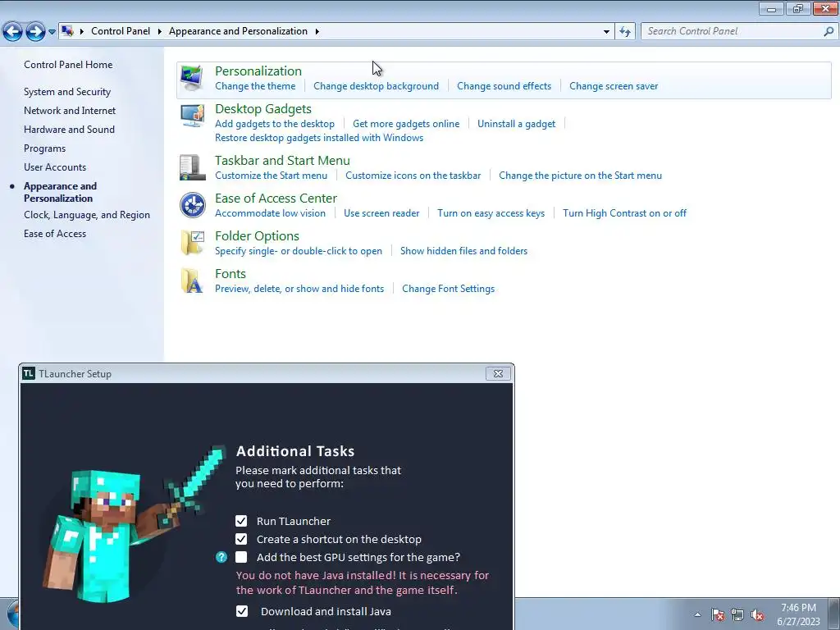840x630 pixels.
Task: Click Restore desktop gadgets installed with Windows
Action: [319, 138]
